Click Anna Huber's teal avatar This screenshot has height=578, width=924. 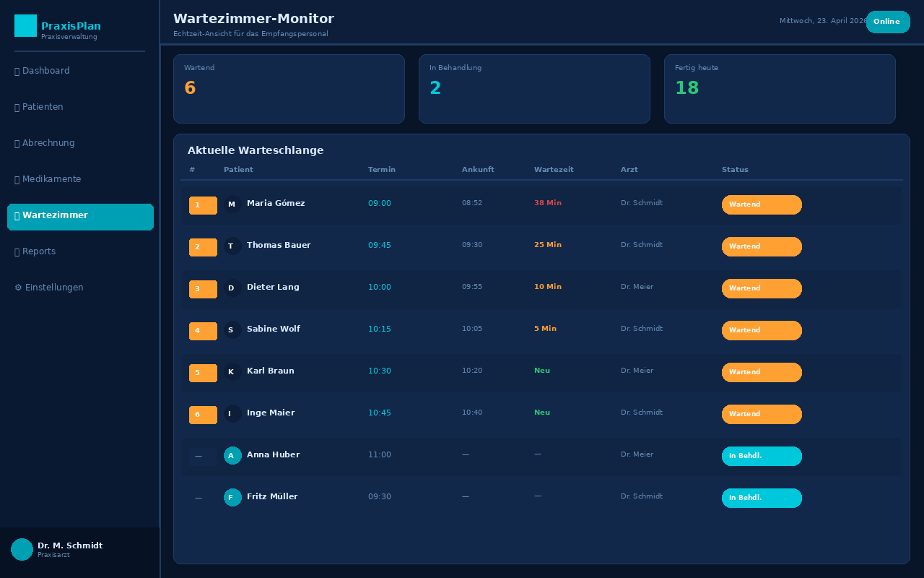(232, 456)
